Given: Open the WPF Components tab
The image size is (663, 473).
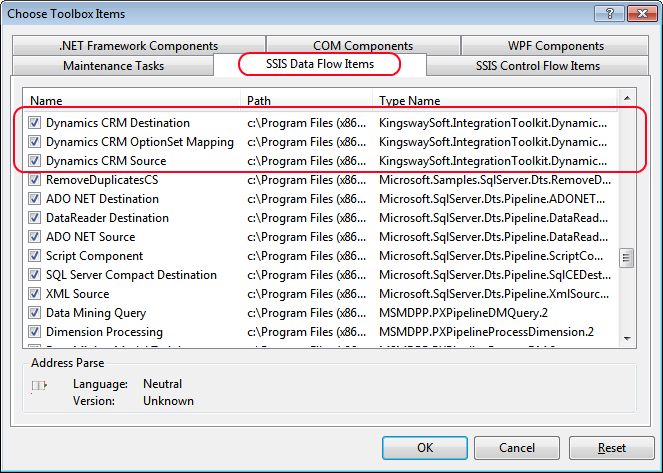Looking at the screenshot, I should coord(556,46).
